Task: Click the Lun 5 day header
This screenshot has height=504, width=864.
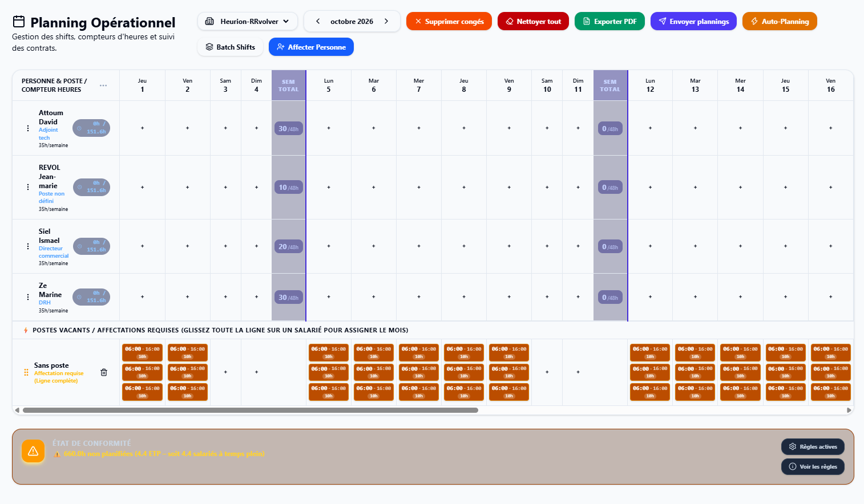Action: click(x=329, y=86)
